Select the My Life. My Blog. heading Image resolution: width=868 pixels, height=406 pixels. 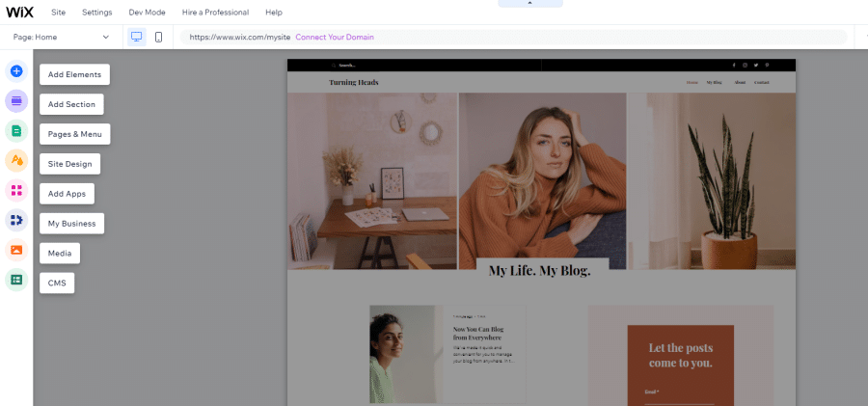pyautogui.click(x=540, y=271)
